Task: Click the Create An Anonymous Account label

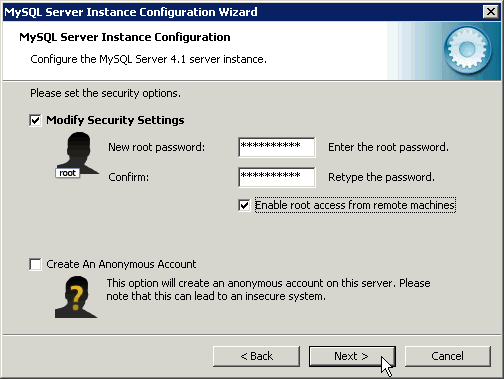Action: (x=121, y=264)
